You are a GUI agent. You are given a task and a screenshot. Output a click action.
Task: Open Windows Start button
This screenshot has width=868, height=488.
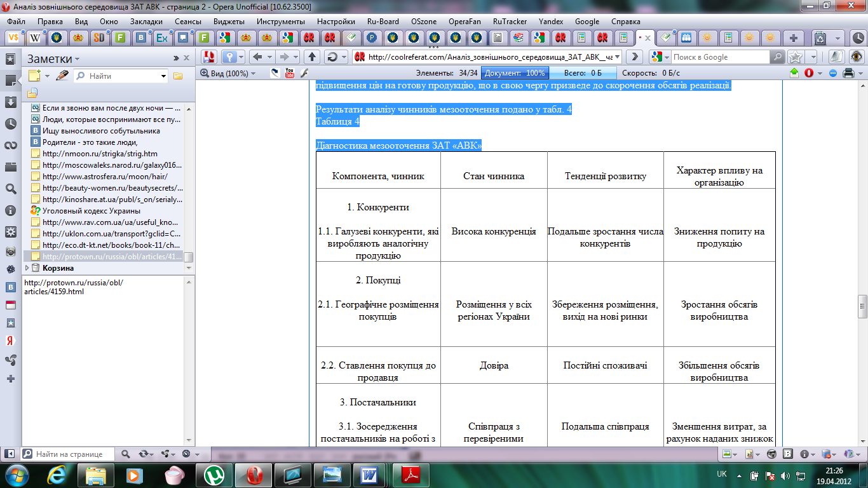pos(17,474)
